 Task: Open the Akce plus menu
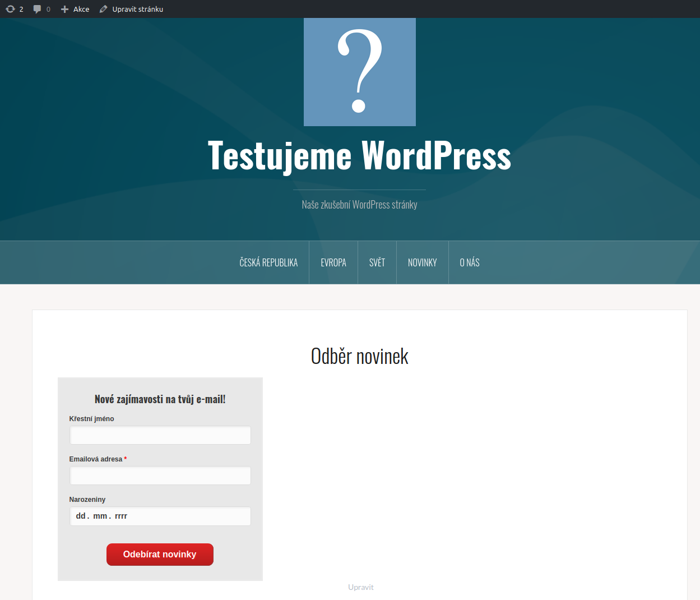tap(75, 9)
